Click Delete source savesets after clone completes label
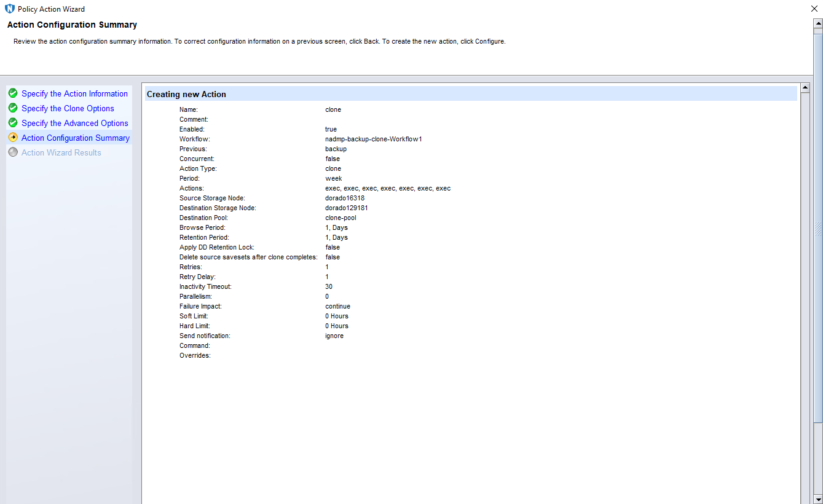 coord(248,257)
